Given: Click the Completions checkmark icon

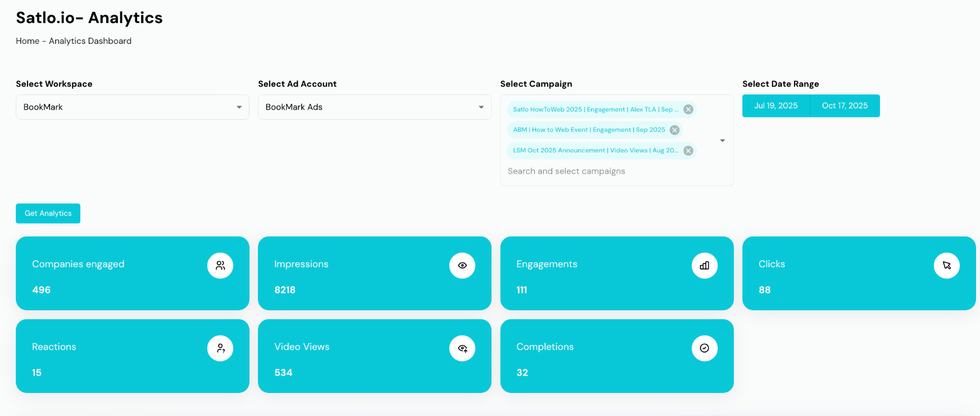Looking at the screenshot, I should coord(704,348).
